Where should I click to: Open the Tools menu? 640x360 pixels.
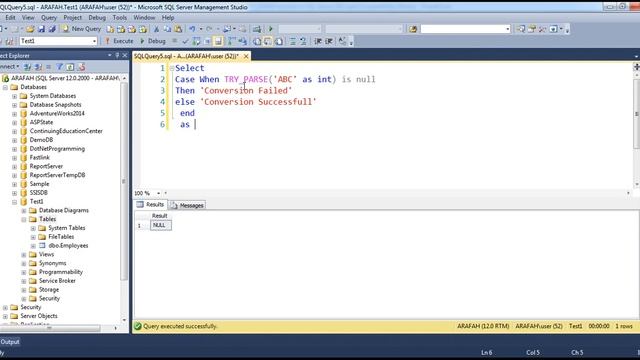click(x=120, y=18)
